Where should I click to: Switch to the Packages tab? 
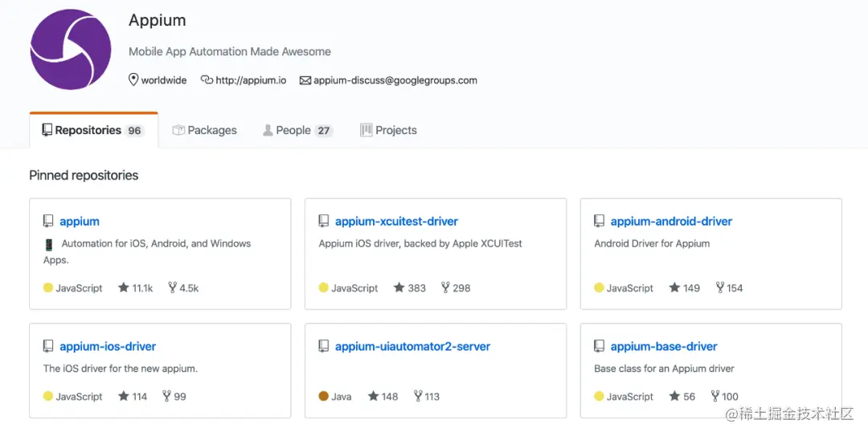point(204,131)
